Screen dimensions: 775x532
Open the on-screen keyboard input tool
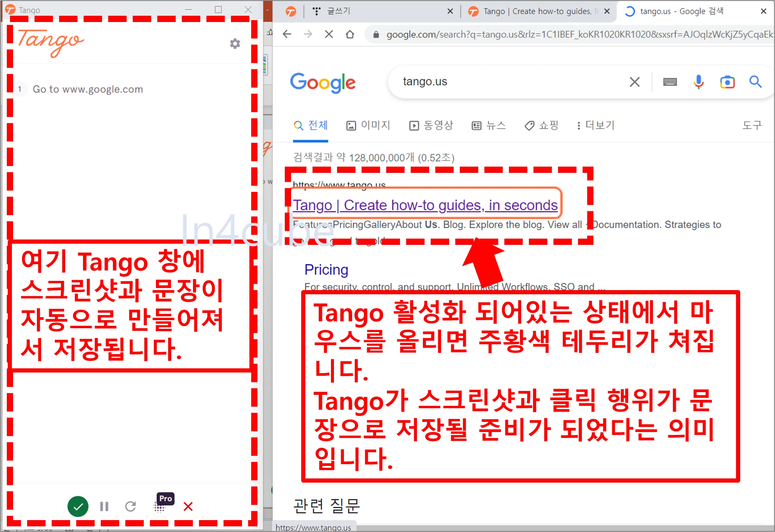pyautogui.click(x=670, y=82)
